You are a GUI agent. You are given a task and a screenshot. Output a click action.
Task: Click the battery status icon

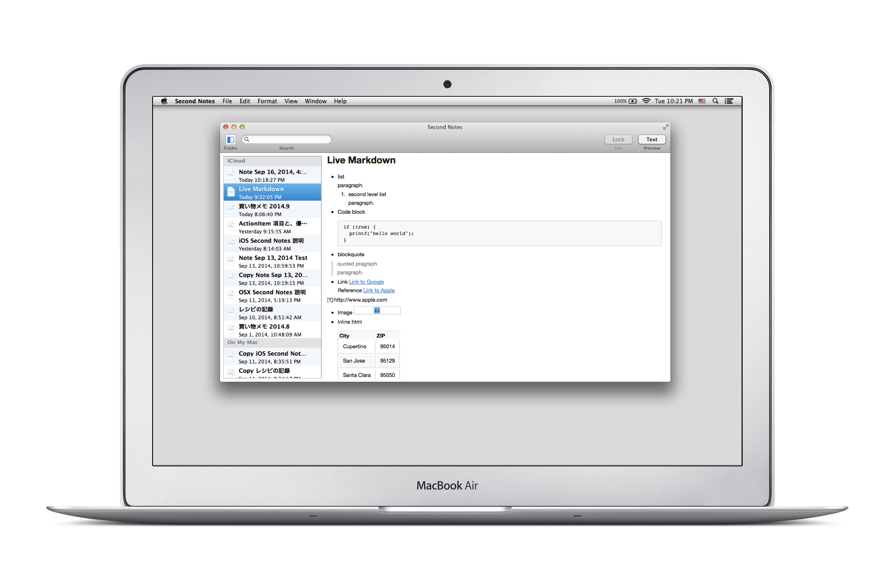click(x=633, y=101)
